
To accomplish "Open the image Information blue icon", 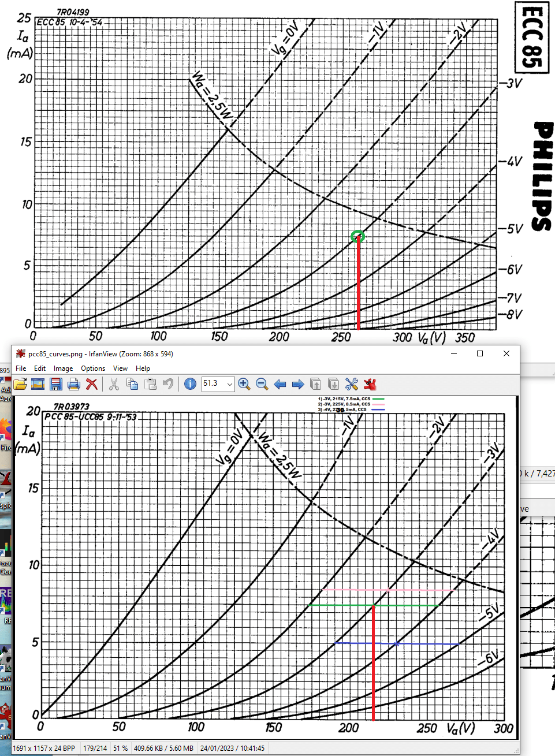I will tap(190, 384).
